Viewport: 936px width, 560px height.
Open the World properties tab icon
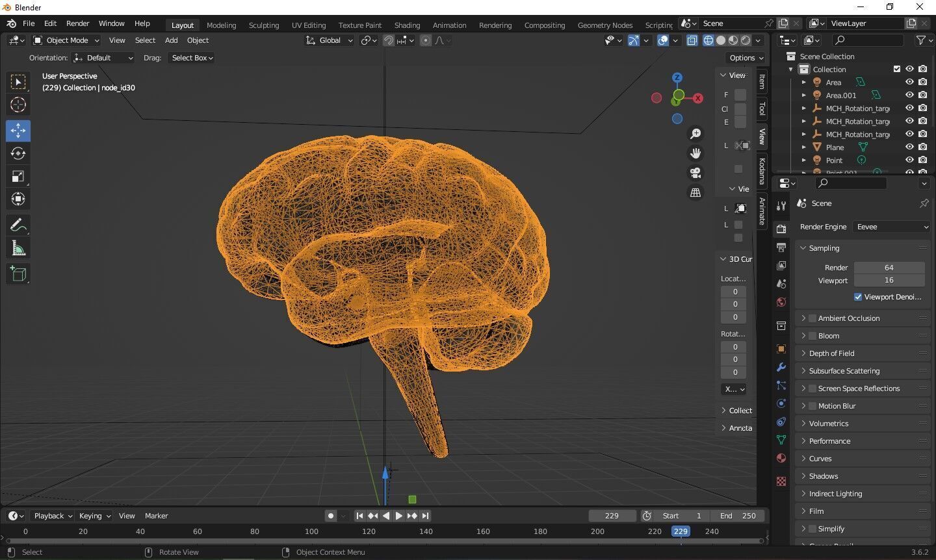781,302
